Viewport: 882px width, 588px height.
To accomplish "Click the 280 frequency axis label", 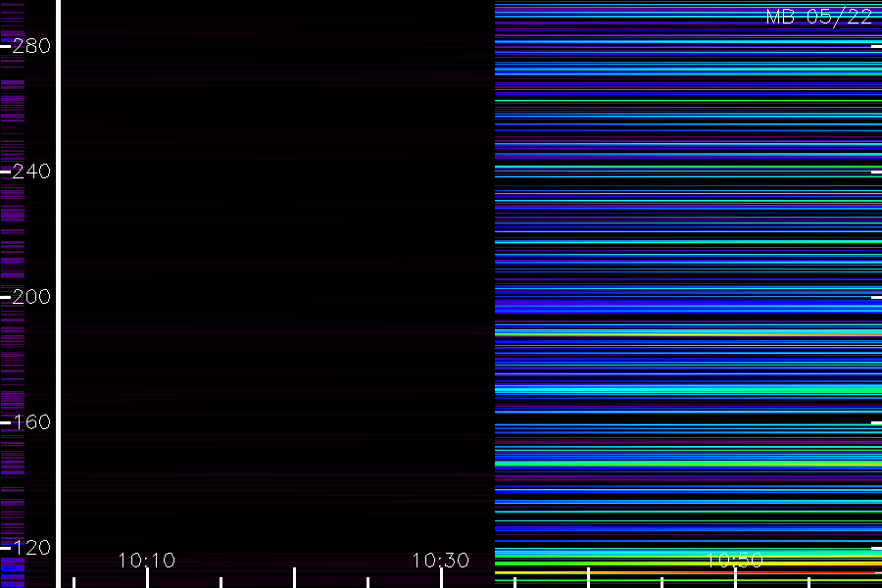I will (31, 46).
